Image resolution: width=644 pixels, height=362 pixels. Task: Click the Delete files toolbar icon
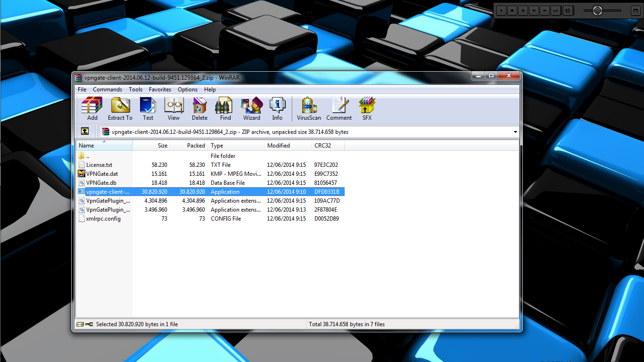199,109
